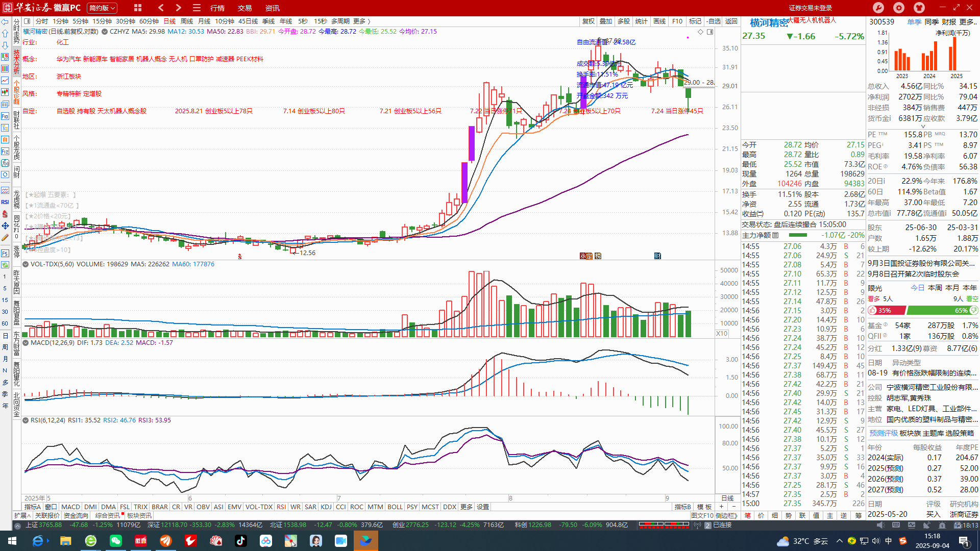The height and width of the screenshot is (551, 980).
Task: Open the solitaire cards app on taskbar
Action: pos(216,541)
